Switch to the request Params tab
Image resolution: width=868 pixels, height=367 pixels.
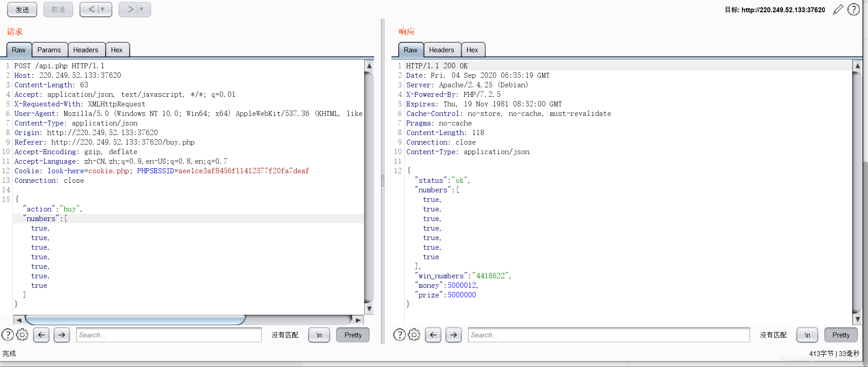pos(49,50)
